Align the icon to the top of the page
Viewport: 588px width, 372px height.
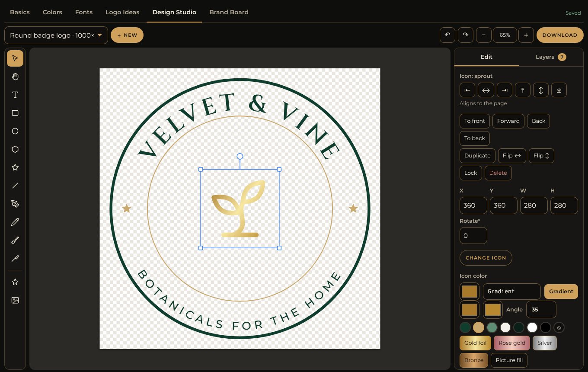click(x=523, y=90)
